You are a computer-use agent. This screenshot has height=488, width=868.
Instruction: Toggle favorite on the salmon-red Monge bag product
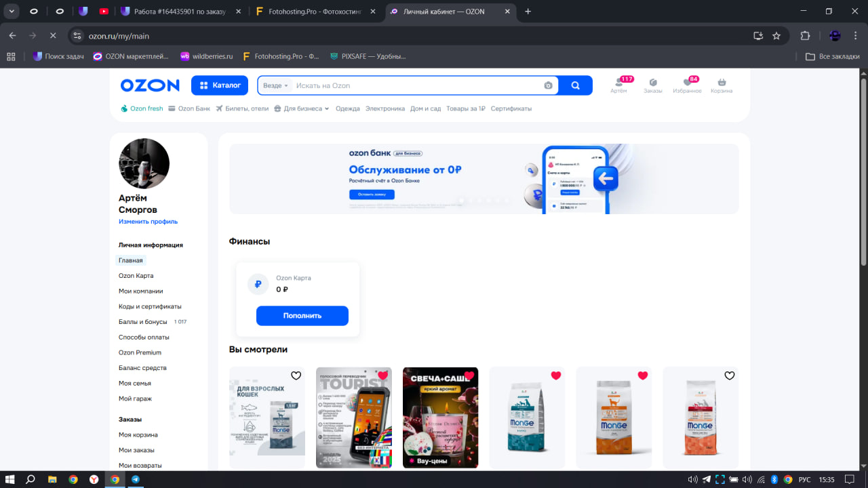(x=730, y=375)
